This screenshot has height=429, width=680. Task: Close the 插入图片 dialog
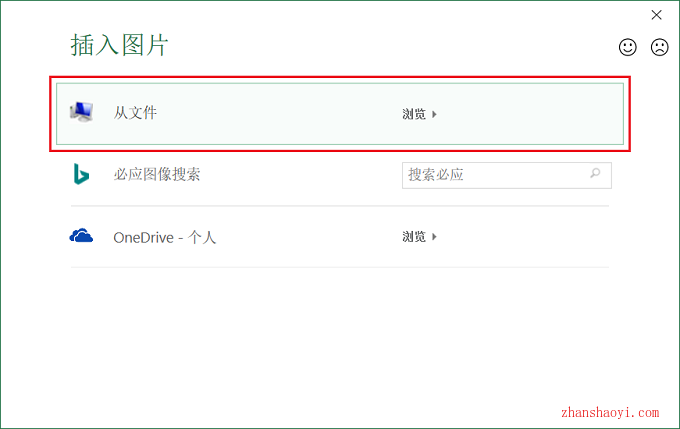[x=656, y=15]
